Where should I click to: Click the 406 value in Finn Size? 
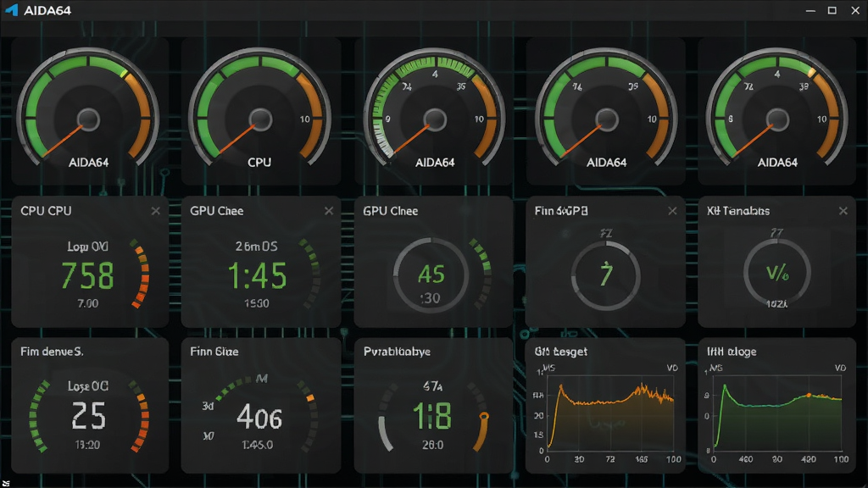[259, 417]
